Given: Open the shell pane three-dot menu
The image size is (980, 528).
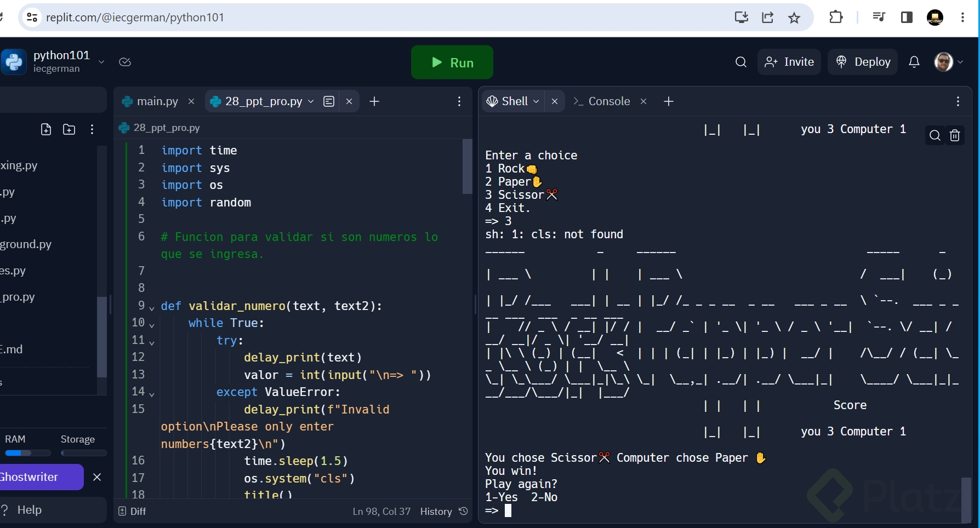Looking at the screenshot, I should pyautogui.click(x=958, y=101).
